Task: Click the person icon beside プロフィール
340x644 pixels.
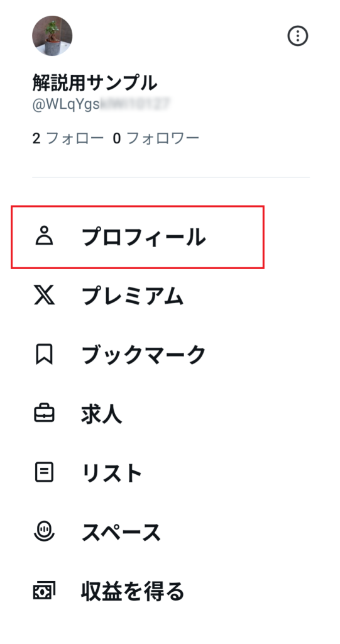Action: 44,237
